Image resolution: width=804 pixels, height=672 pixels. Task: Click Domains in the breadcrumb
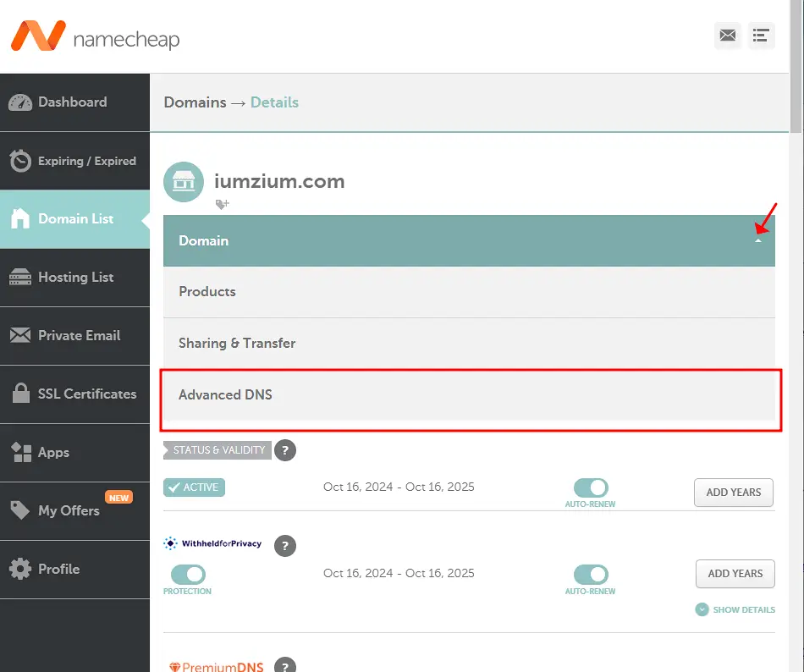[x=195, y=102]
